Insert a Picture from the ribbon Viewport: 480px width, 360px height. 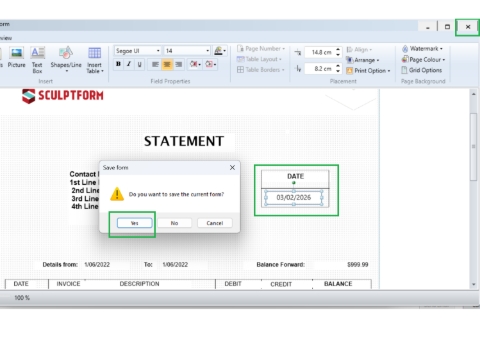pyautogui.click(x=16, y=58)
